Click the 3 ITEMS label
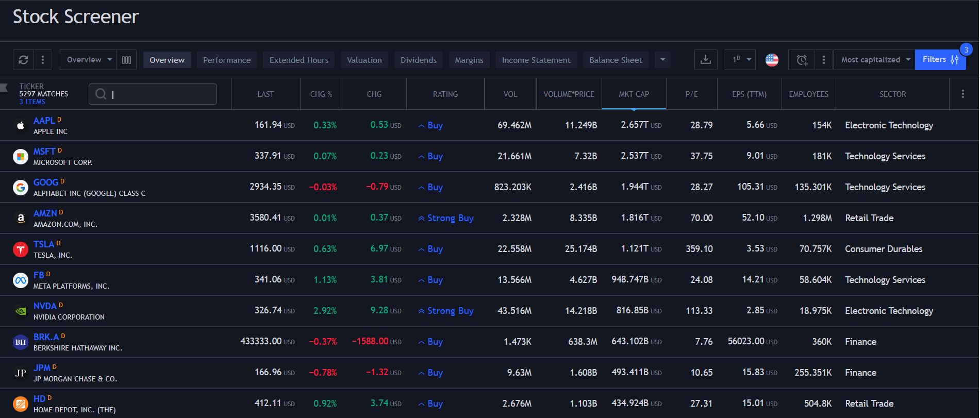 [32, 102]
